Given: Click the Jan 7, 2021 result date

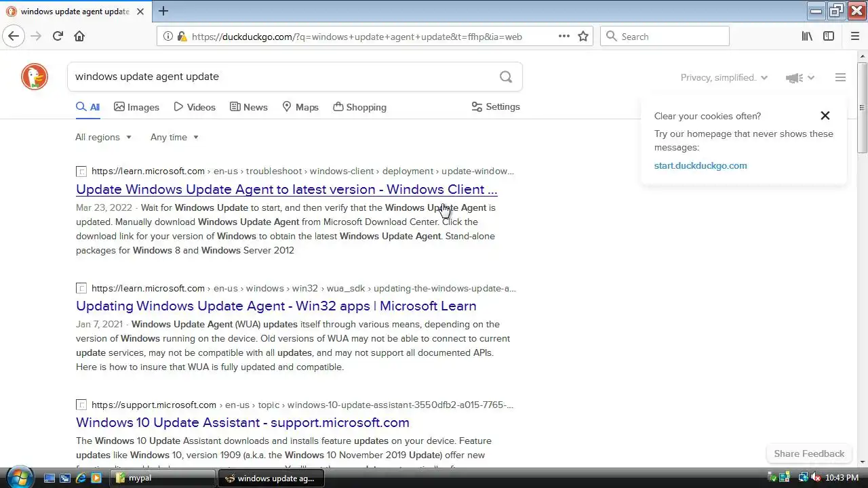Looking at the screenshot, I should pos(100,325).
